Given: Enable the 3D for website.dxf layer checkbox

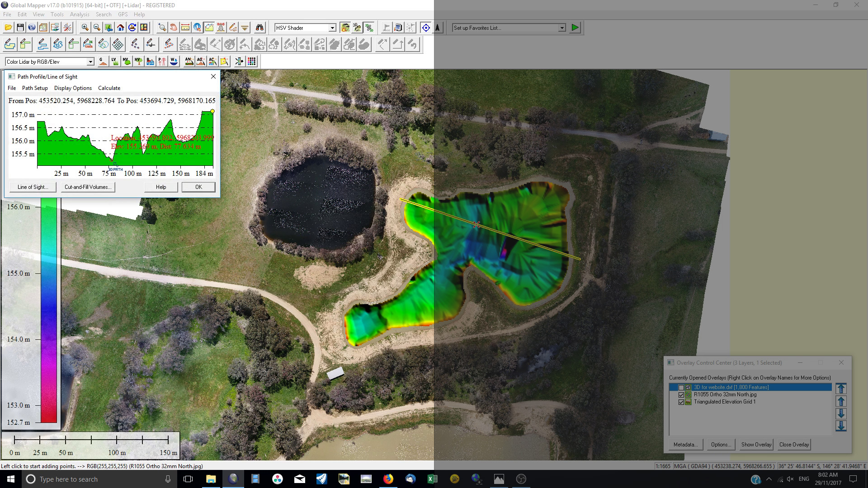Looking at the screenshot, I should tap(681, 387).
